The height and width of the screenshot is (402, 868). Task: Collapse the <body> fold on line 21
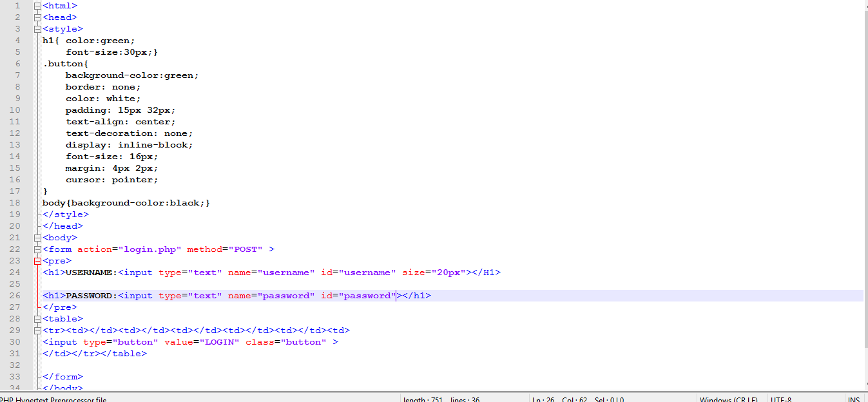click(x=37, y=237)
